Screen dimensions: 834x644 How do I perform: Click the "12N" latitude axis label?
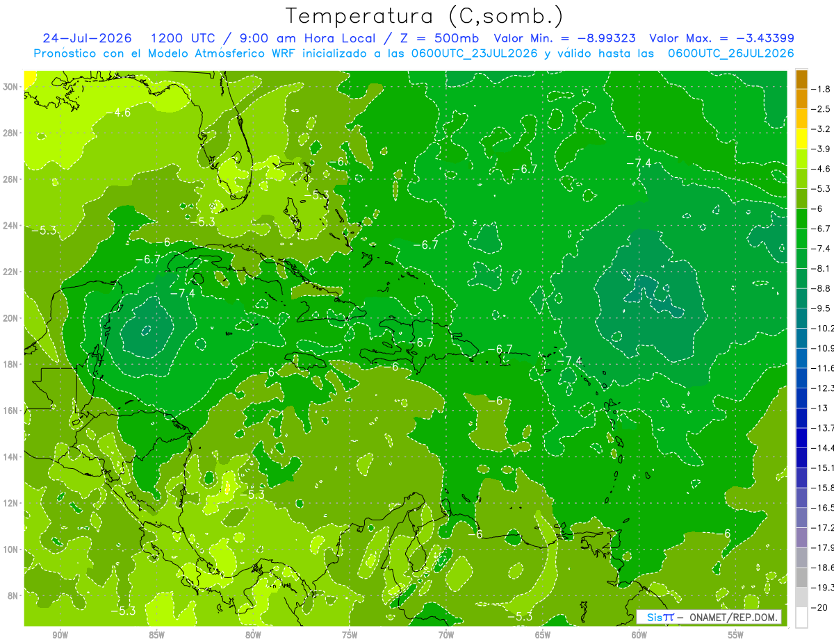click(12, 503)
